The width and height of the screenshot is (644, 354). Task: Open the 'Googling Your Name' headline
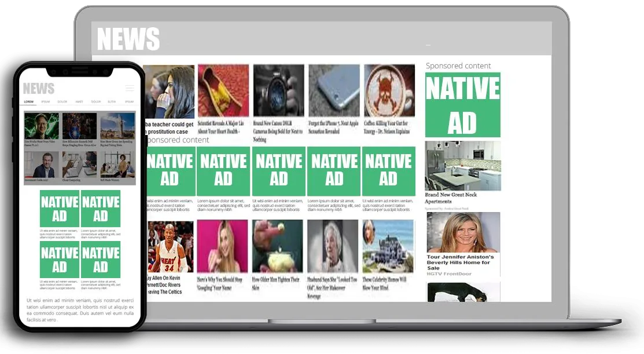click(x=220, y=283)
